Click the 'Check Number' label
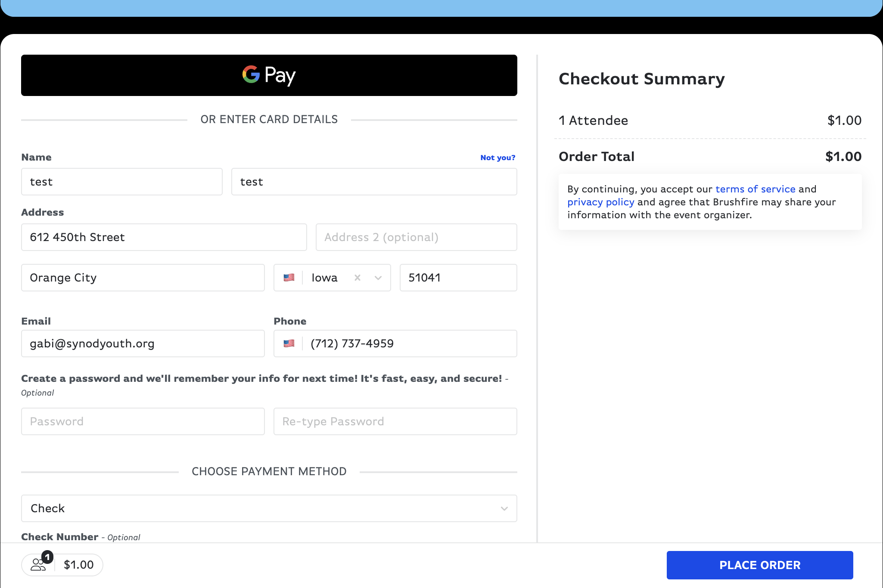This screenshot has width=883, height=588. 60,537
